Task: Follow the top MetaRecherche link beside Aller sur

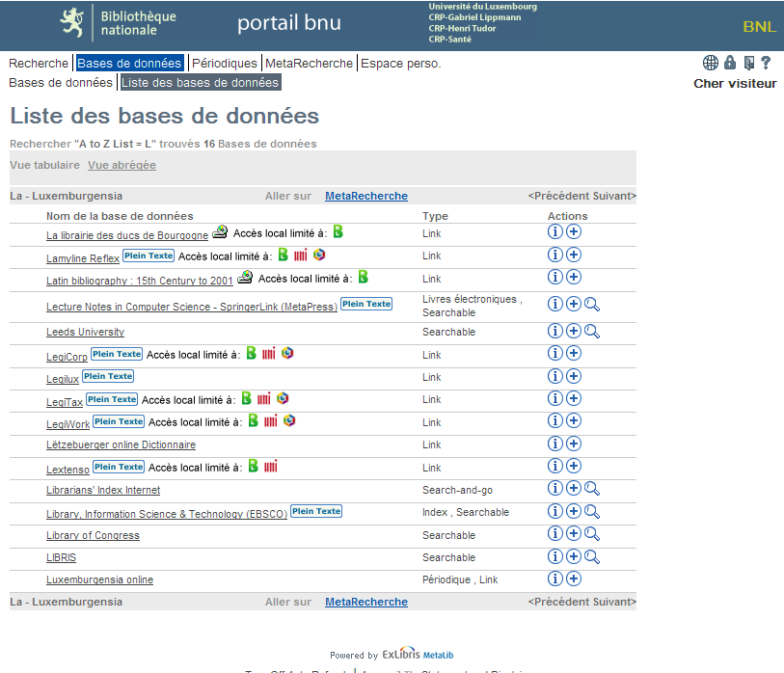Action: click(x=366, y=196)
